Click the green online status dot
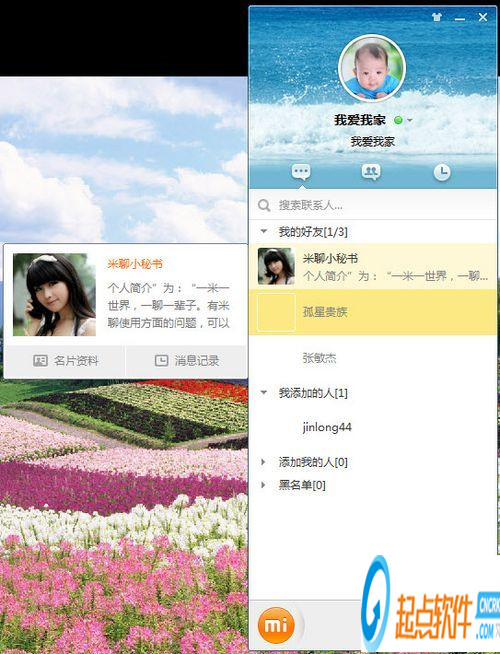This screenshot has width=500, height=654. click(x=398, y=120)
